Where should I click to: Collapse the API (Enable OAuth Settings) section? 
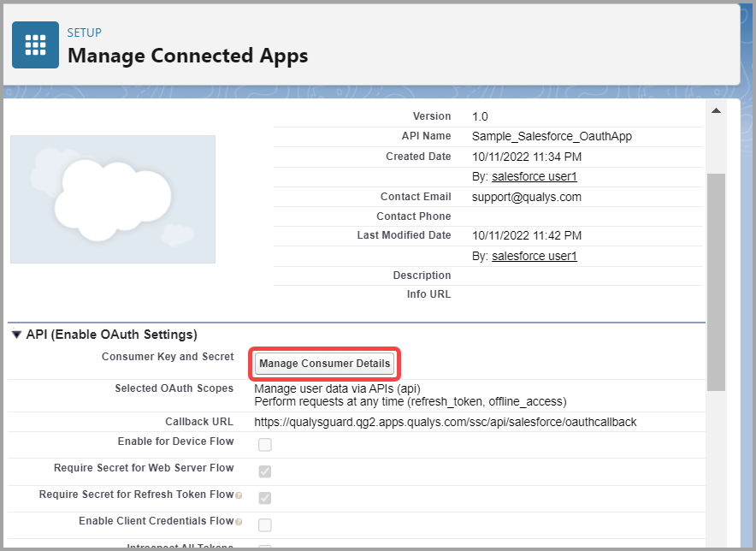(17, 335)
